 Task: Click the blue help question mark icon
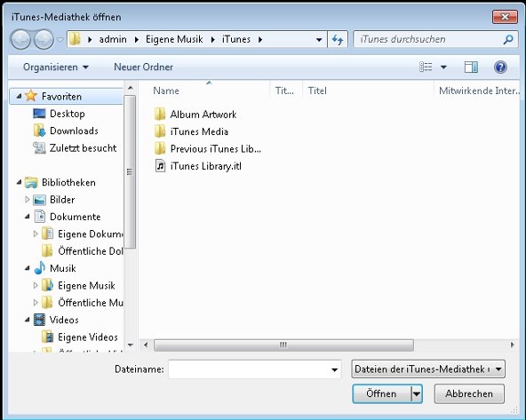click(x=500, y=67)
